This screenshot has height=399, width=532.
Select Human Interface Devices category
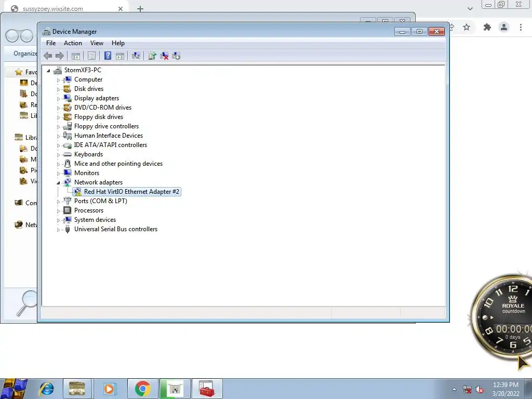click(x=109, y=136)
